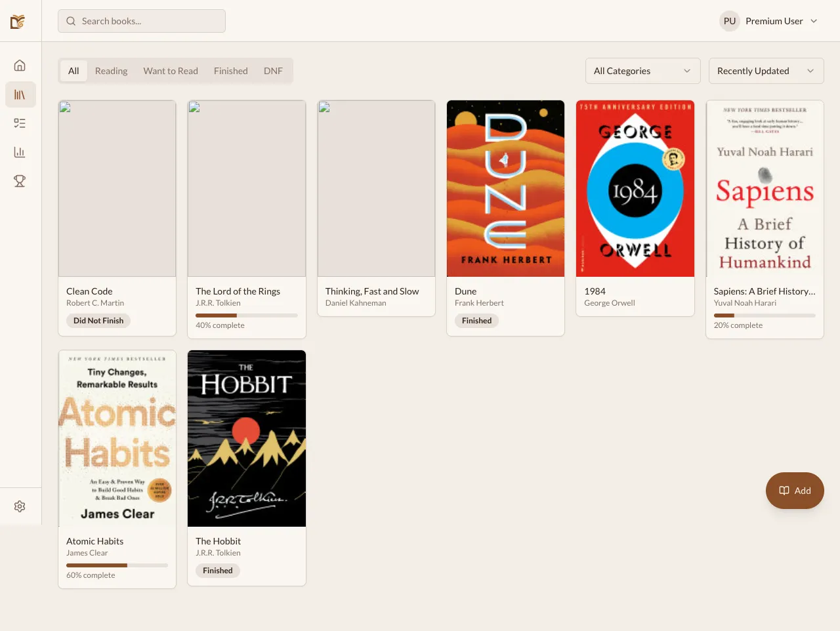
Task: Open the All Categories dropdown
Action: point(642,71)
